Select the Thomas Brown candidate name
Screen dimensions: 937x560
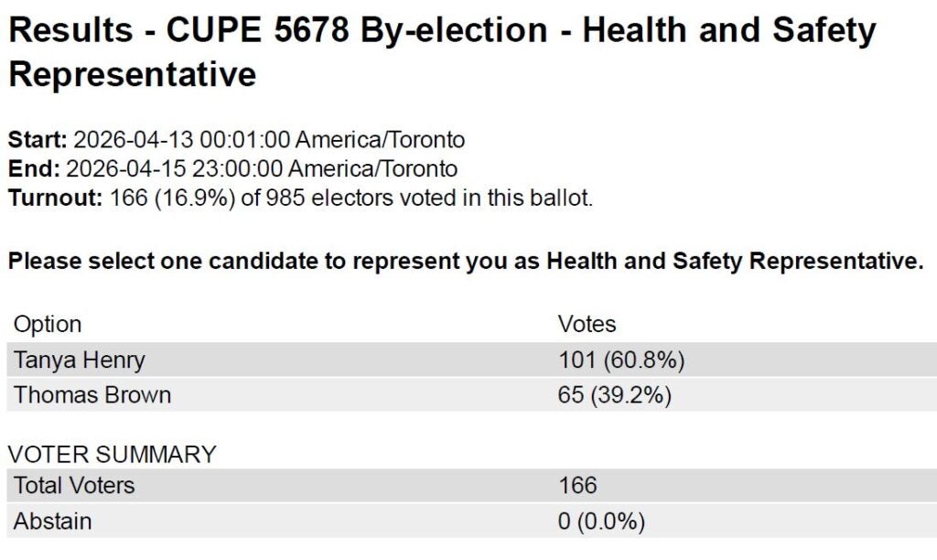tap(92, 395)
